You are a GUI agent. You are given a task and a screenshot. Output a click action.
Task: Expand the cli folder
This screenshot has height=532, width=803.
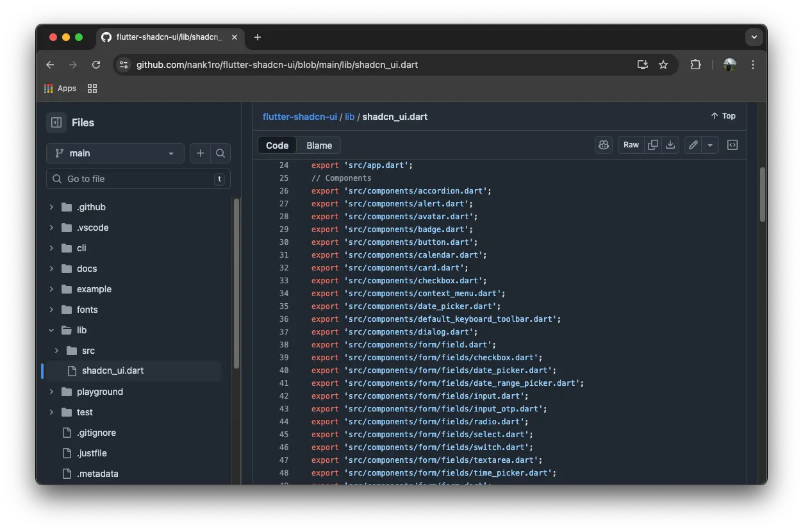51,248
